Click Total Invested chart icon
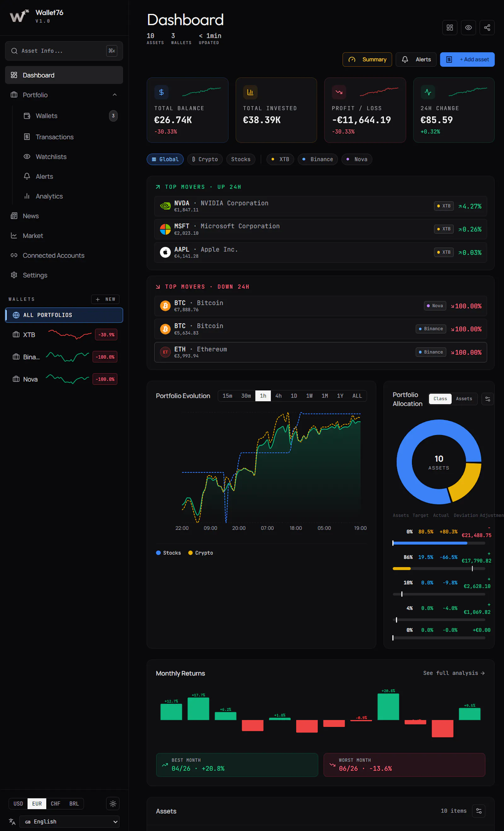This screenshot has width=504, height=831. point(250,92)
